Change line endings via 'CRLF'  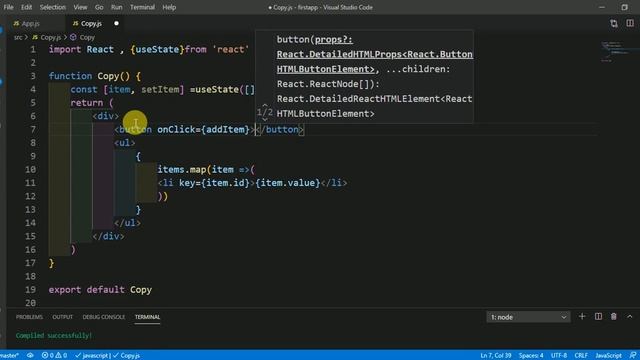click(x=581, y=356)
